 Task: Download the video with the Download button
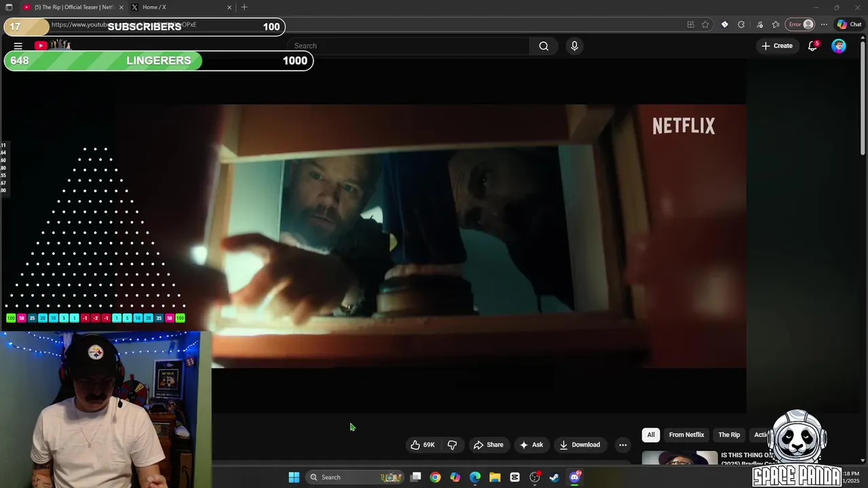580,445
